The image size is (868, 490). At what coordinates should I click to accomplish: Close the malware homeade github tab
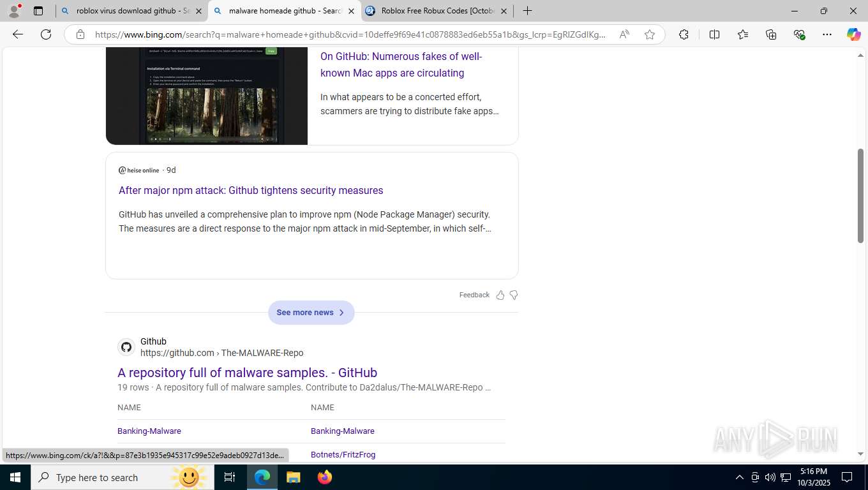351,11
